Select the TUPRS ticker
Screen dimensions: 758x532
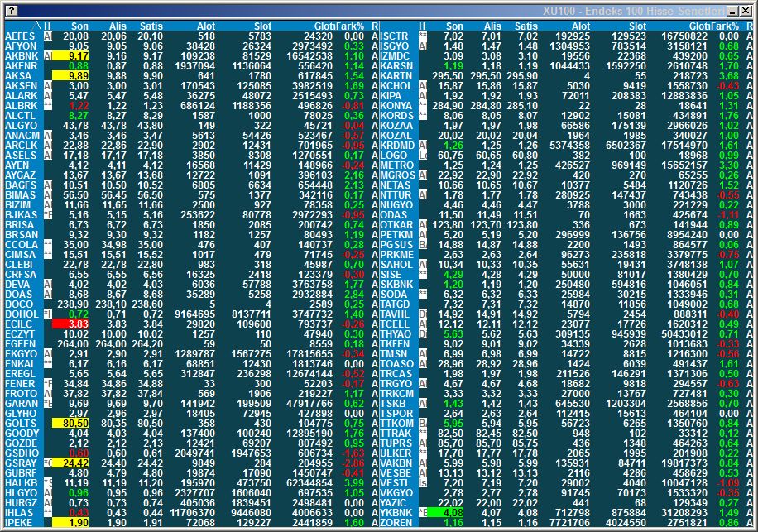(396, 443)
